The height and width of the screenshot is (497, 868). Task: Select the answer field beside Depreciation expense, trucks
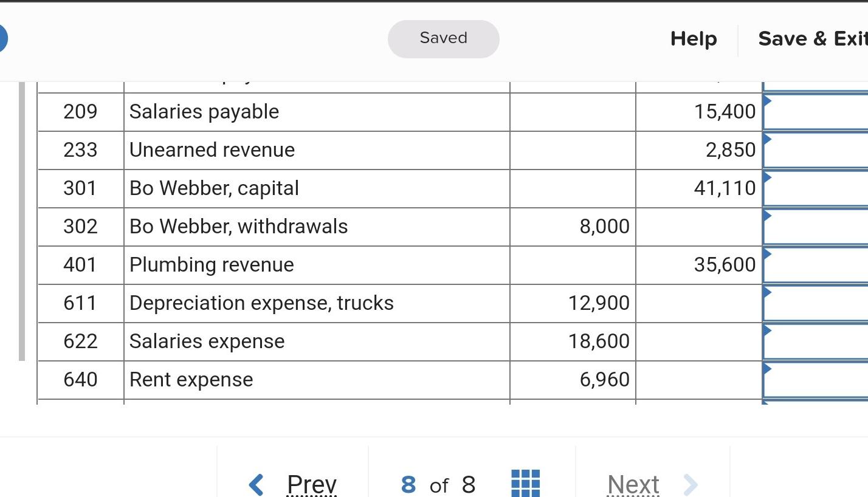(x=818, y=303)
